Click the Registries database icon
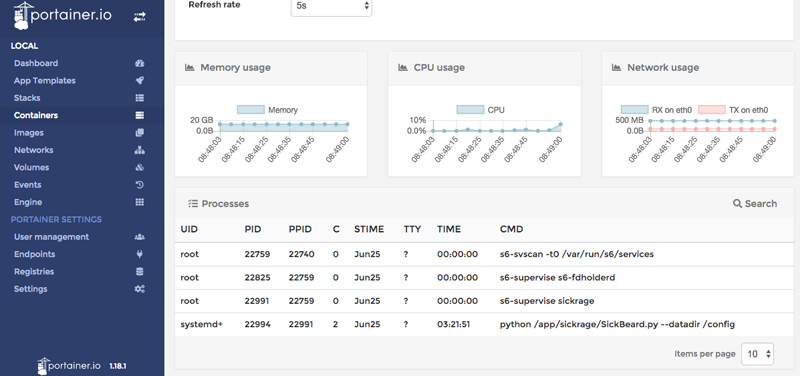800x376 pixels. coord(139,271)
